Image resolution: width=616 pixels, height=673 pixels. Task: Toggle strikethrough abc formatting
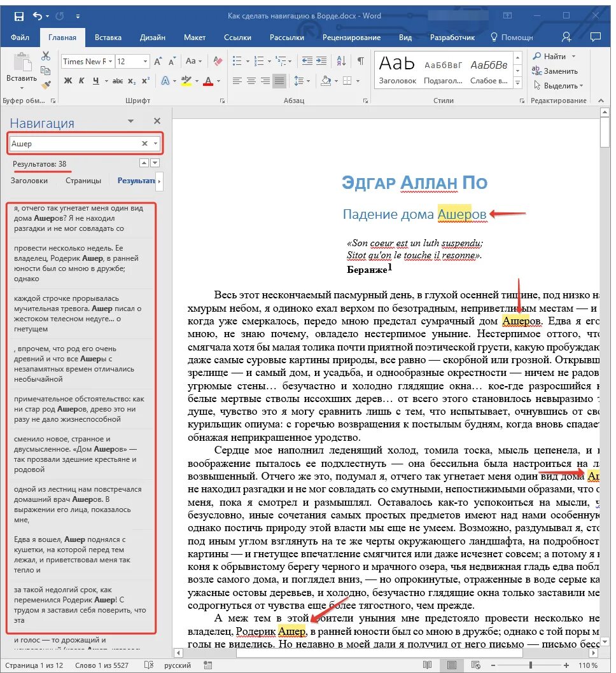tap(117, 81)
